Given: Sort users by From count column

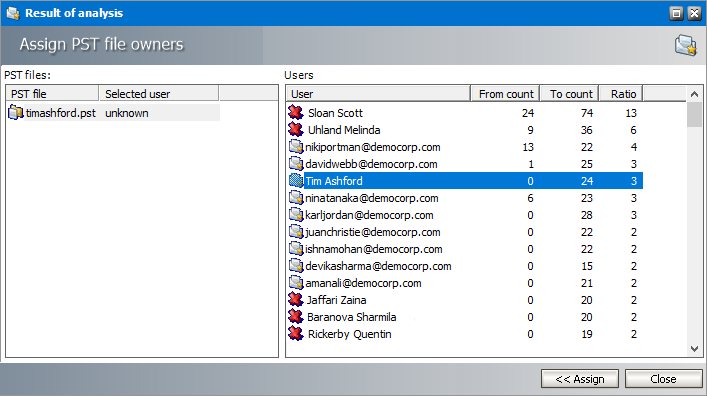Looking at the screenshot, I should (x=505, y=94).
